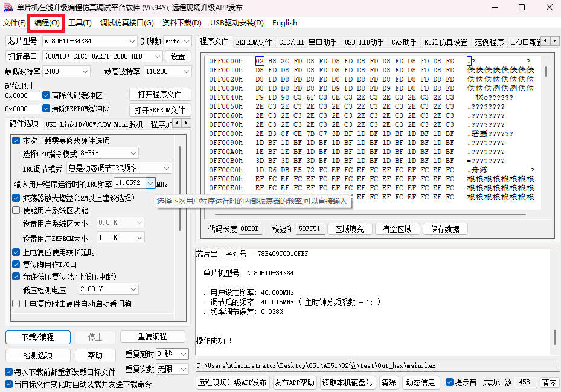Enable 使能用户系统区功能 checkbox

(16, 210)
